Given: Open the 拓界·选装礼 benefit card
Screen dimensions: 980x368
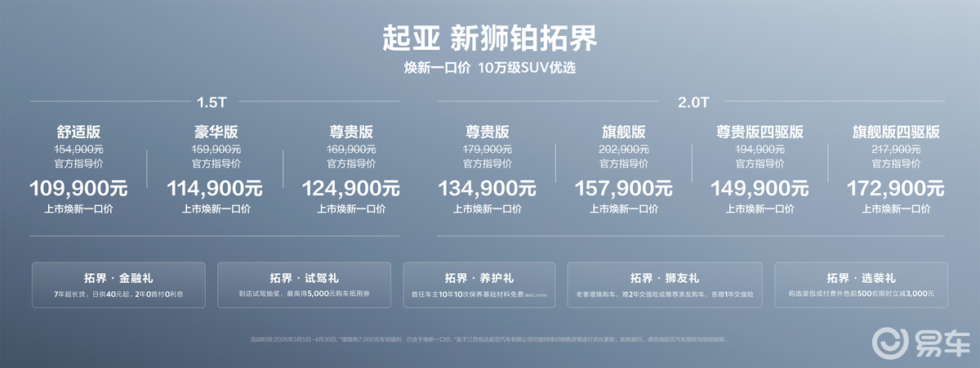Looking at the screenshot, I should [x=861, y=285].
